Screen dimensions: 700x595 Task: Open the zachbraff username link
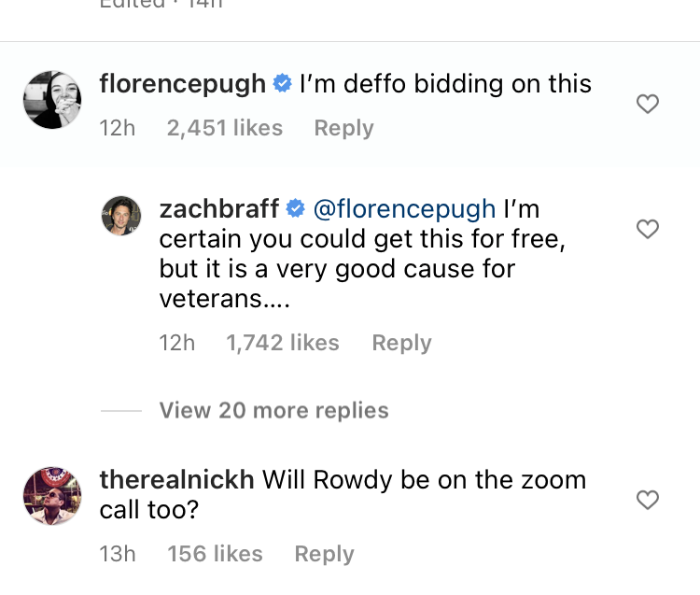pos(219,208)
